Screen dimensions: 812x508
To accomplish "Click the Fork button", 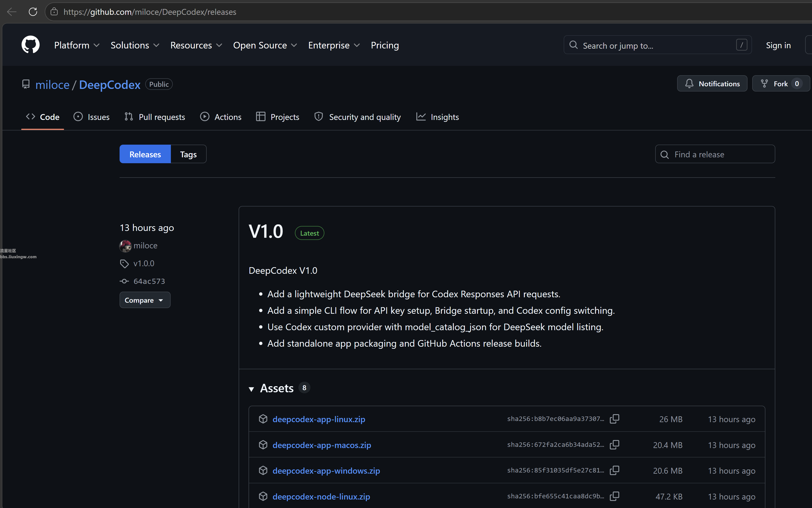I will 781,84.
